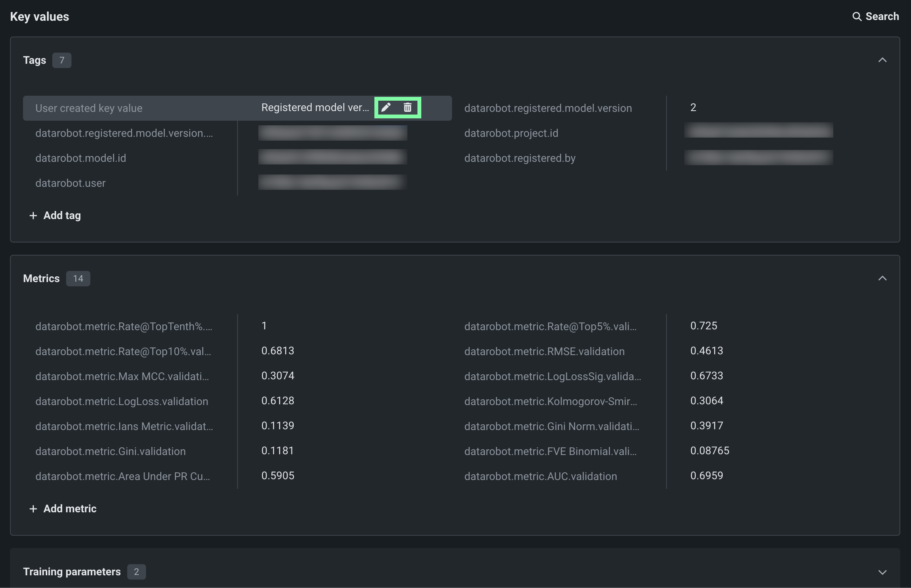Click the Add metric button
The width and height of the screenshot is (911, 588).
(70, 509)
